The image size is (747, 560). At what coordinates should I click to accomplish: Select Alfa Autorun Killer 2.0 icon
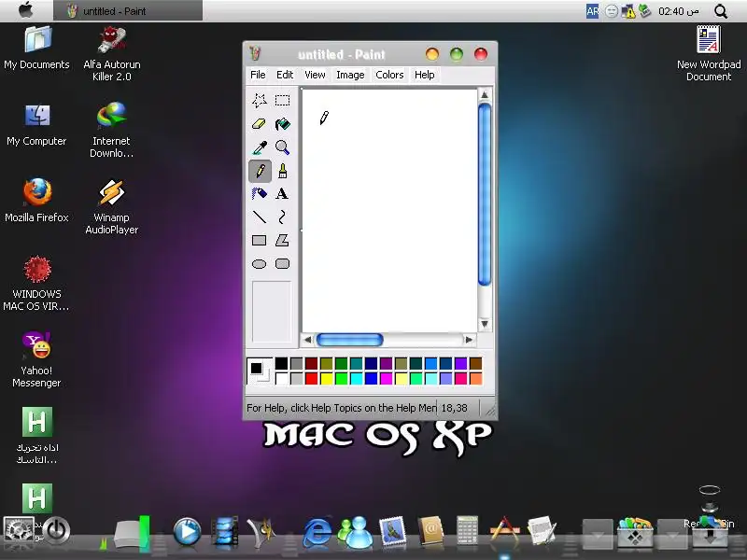(x=111, y=54)
